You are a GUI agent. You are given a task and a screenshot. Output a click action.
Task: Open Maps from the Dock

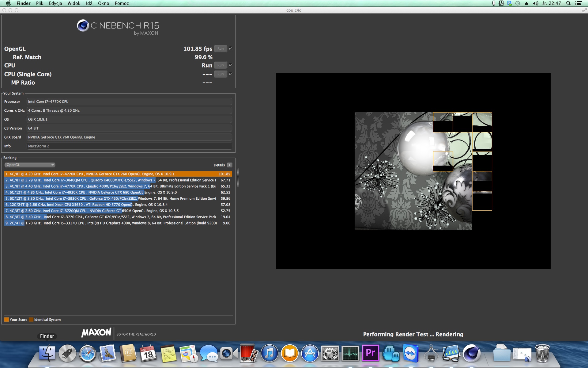tap(189, 353)
